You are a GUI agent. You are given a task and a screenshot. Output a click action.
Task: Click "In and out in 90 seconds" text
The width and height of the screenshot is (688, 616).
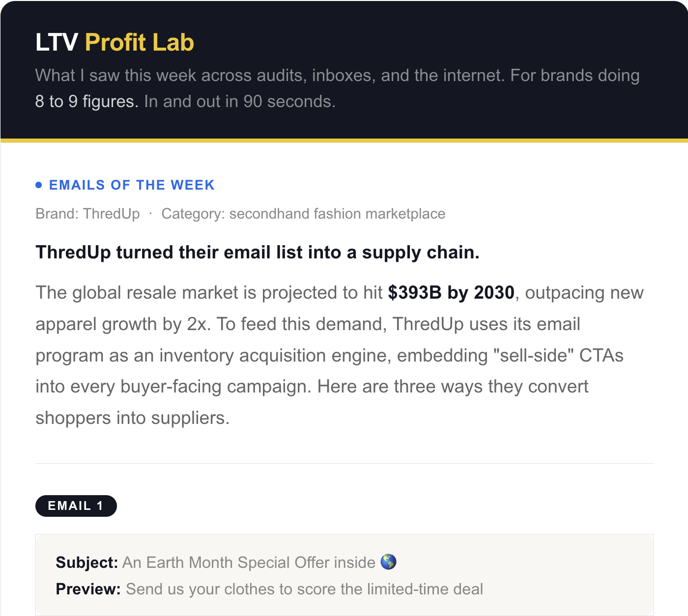pyautogui.click(x=240, y=102)
